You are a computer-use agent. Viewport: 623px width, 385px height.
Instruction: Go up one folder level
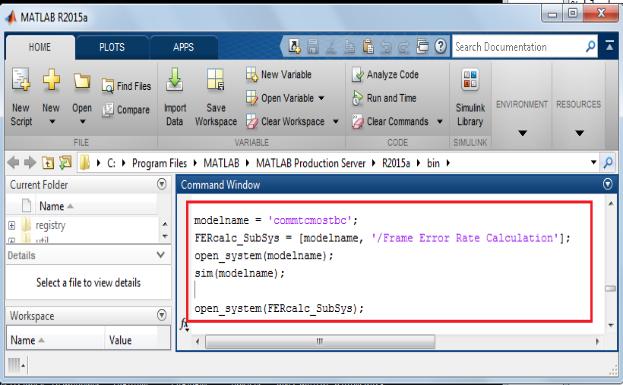[x=48, y=163]
